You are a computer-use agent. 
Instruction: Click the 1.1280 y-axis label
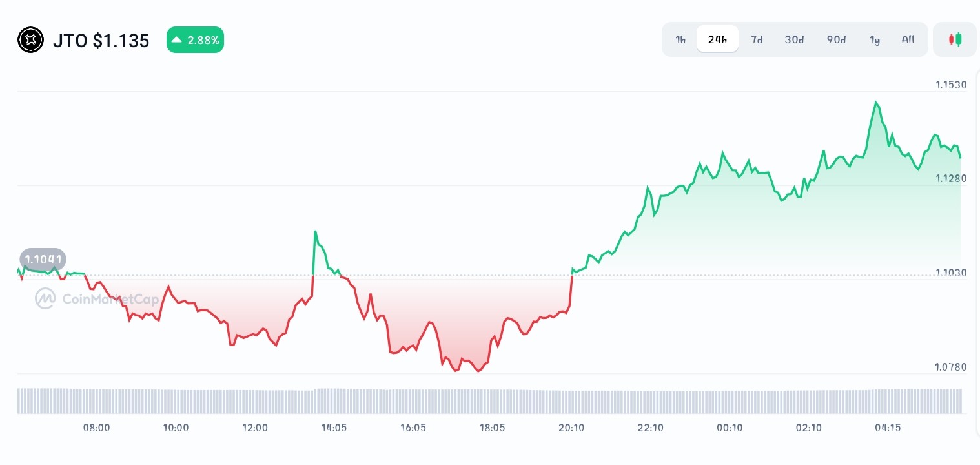(x=951, y=178)
